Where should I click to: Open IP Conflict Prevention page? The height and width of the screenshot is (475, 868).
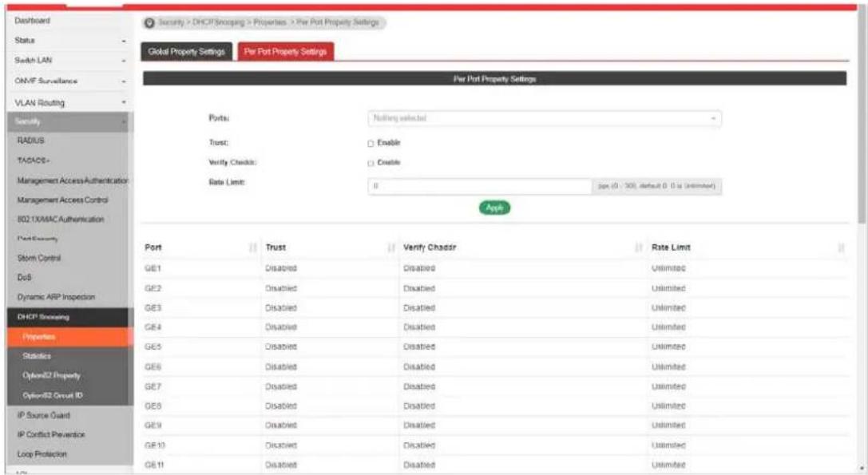[51, 434]
